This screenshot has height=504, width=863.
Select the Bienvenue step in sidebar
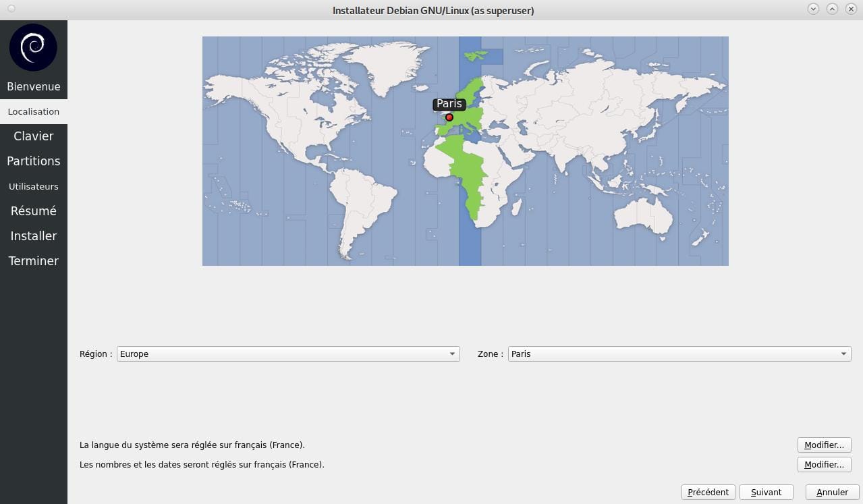click(34, 86)
